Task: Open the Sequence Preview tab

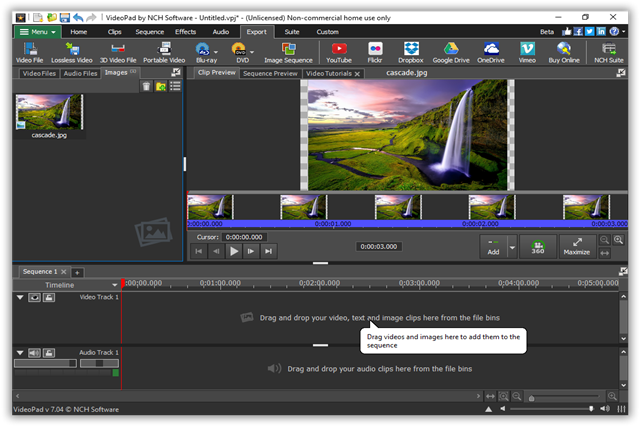Action: tap(270, 73)
